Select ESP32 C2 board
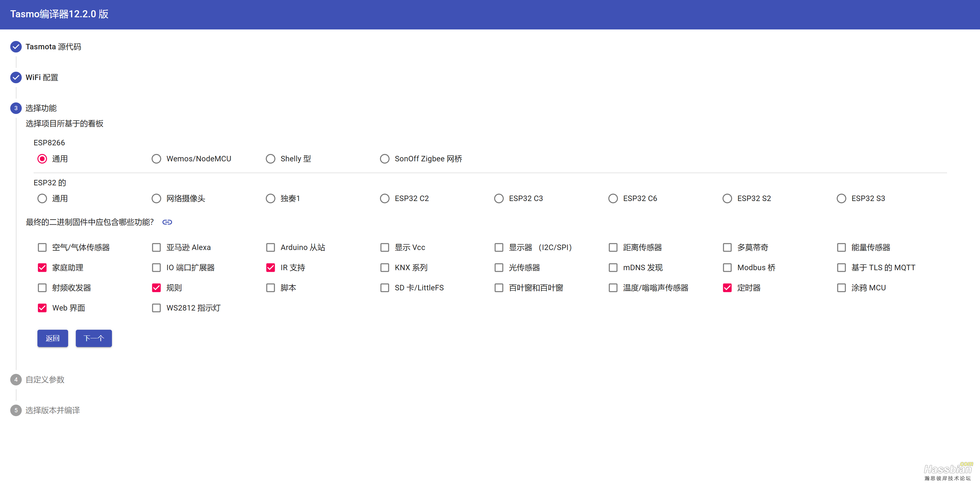The height and width of the screenshot is (484, 980). click(385, 198)
